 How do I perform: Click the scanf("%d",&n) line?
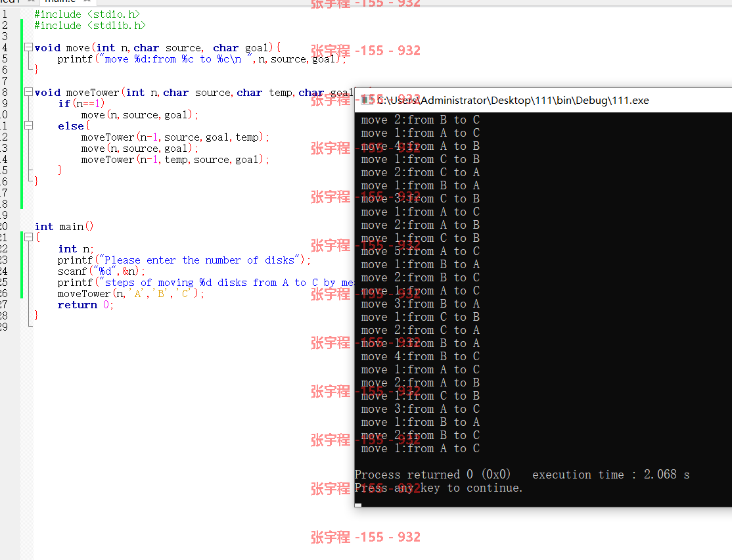[101, 271]
